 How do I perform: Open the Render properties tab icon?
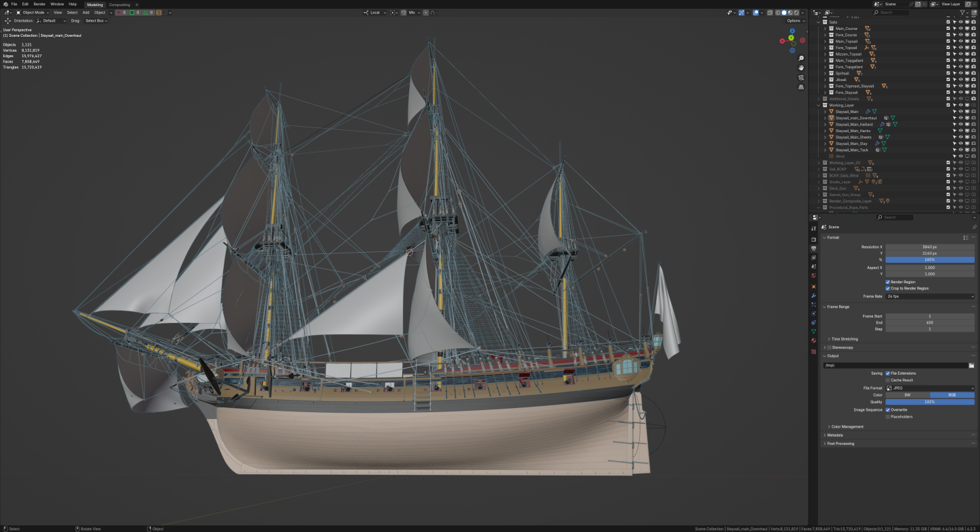pyautogui.click(x=813, y=239)
